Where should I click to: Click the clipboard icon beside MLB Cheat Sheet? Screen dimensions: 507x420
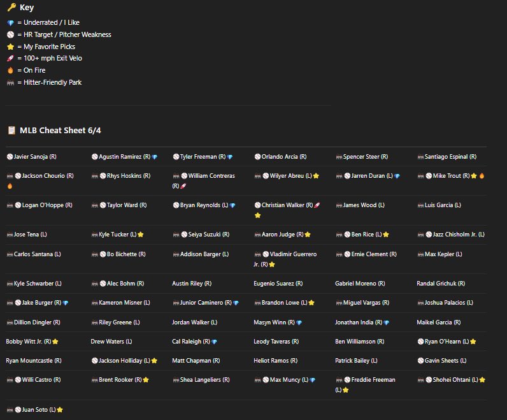tap(11, 131)
